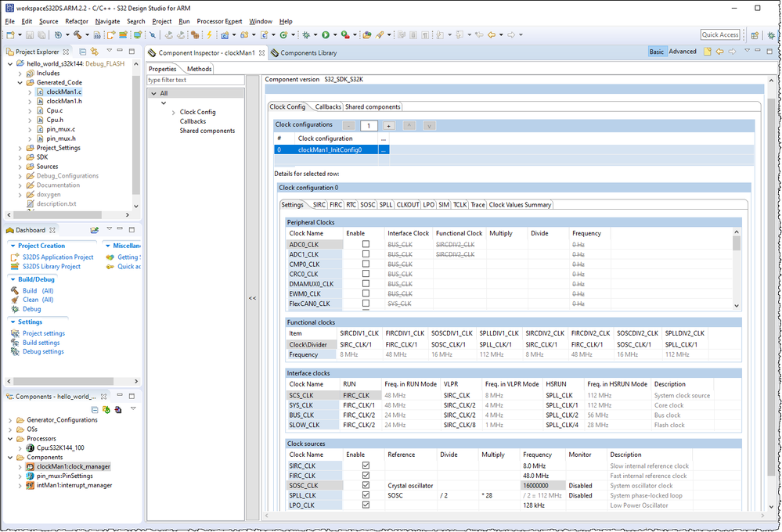Expand the SDK folder
Image resolution: width=782 pixels, height=532 pixels.
(20, 157)
